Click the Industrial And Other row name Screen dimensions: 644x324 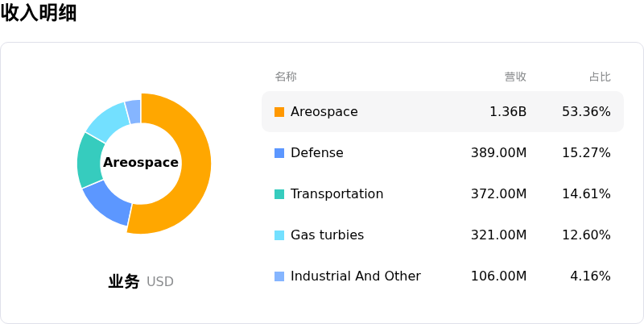pyautogui.click(x=356, y=276)
